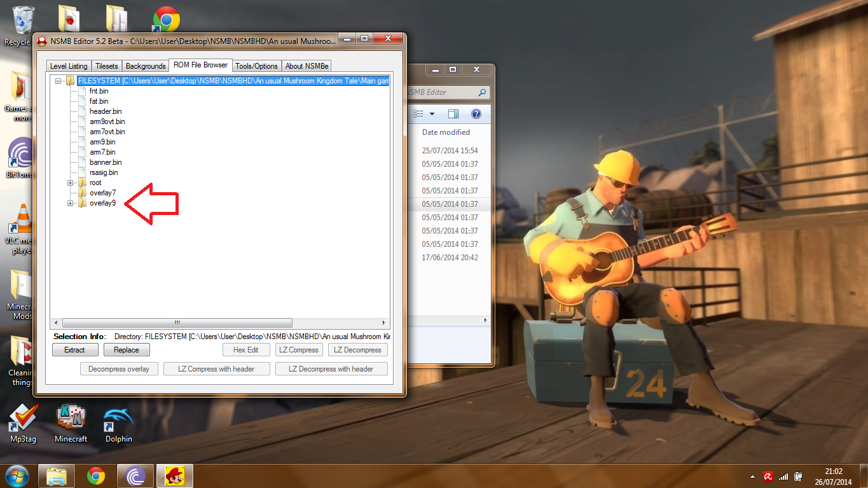Open the Backgrounds tab

[x=146, y=66]
